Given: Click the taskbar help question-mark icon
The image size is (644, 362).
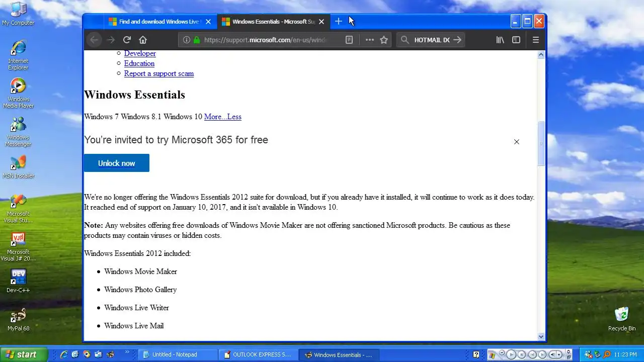Looking at the screenshot, I should pos(476,354).
